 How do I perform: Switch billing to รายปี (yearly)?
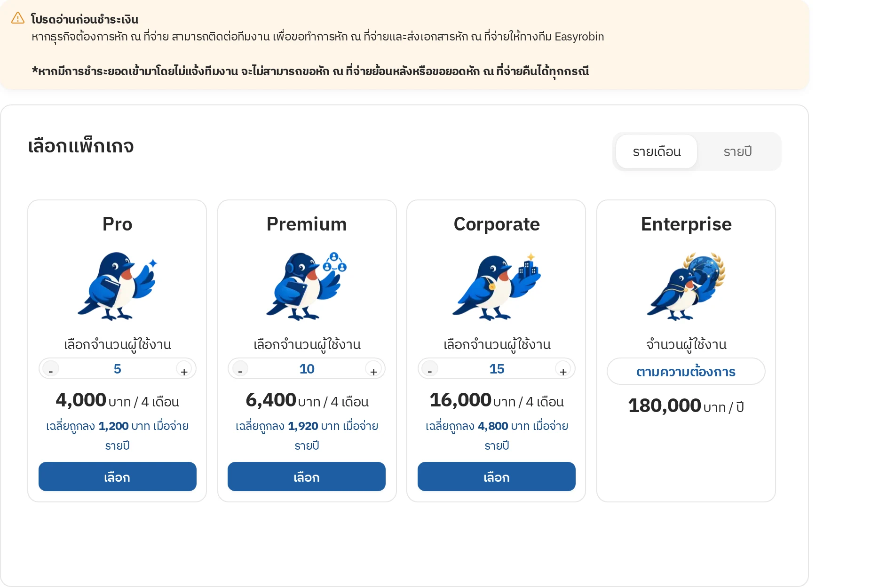[737, 151]
